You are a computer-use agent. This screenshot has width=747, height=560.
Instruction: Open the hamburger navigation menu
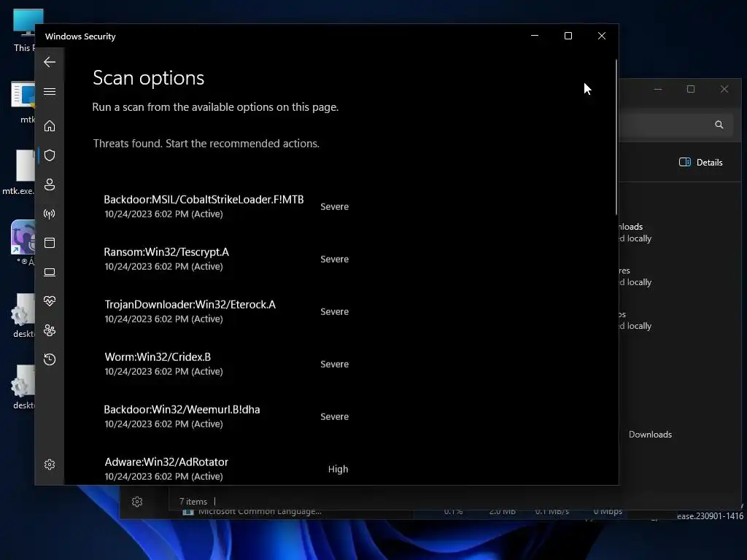pos(50,91)
